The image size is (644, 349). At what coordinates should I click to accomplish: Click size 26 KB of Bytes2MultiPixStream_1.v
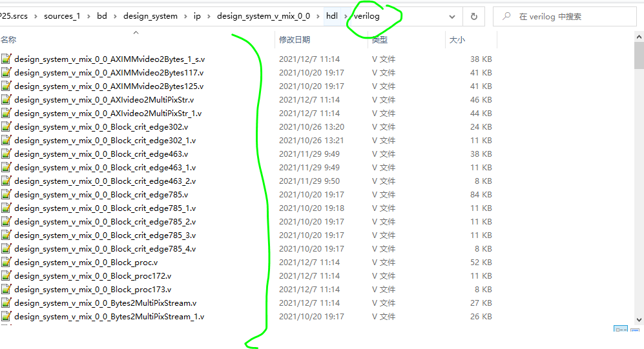(x=481, y=316)
